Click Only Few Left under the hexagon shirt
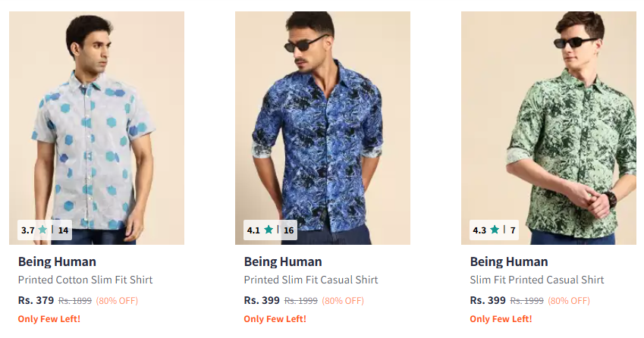The image size is (644, 338). click(x=49, y=319)
